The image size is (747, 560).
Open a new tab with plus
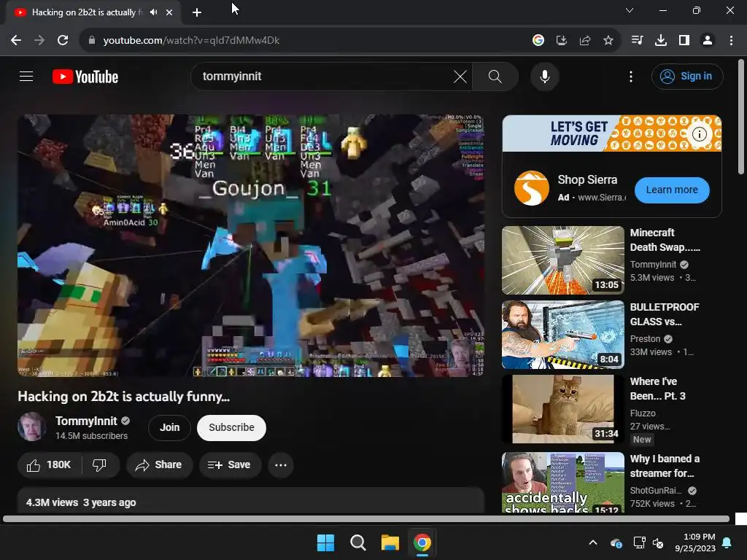pyautogui.click(x=197, y=12)
